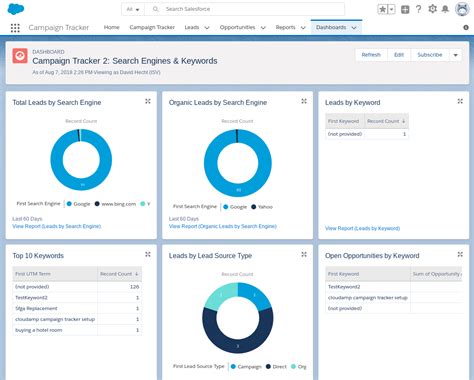Open View Report (Organic Leads by Search Engine) link
The width and height of the screenshot is (474, 380).
[x=223, y=226]
